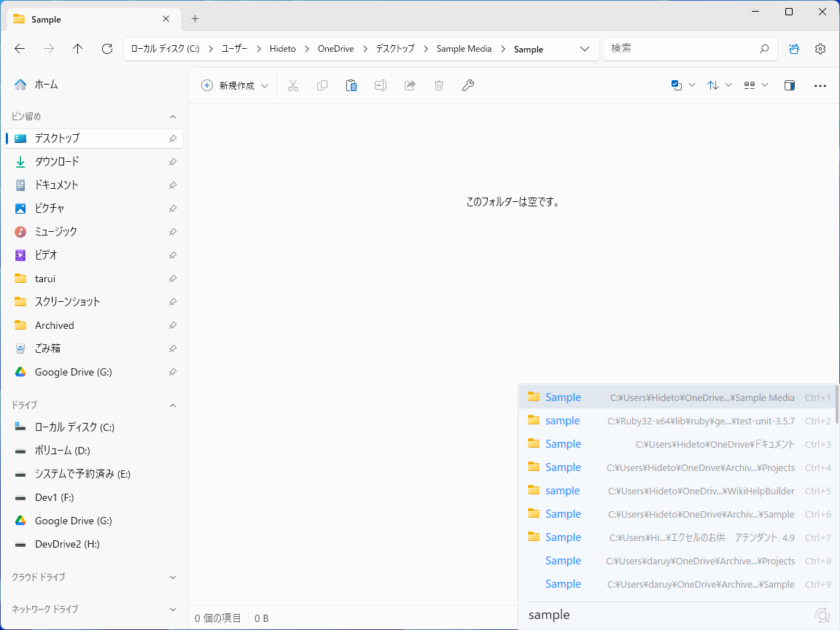Open the view layout icon
Viewport: 840px width, 630px height.
(750, 85)
